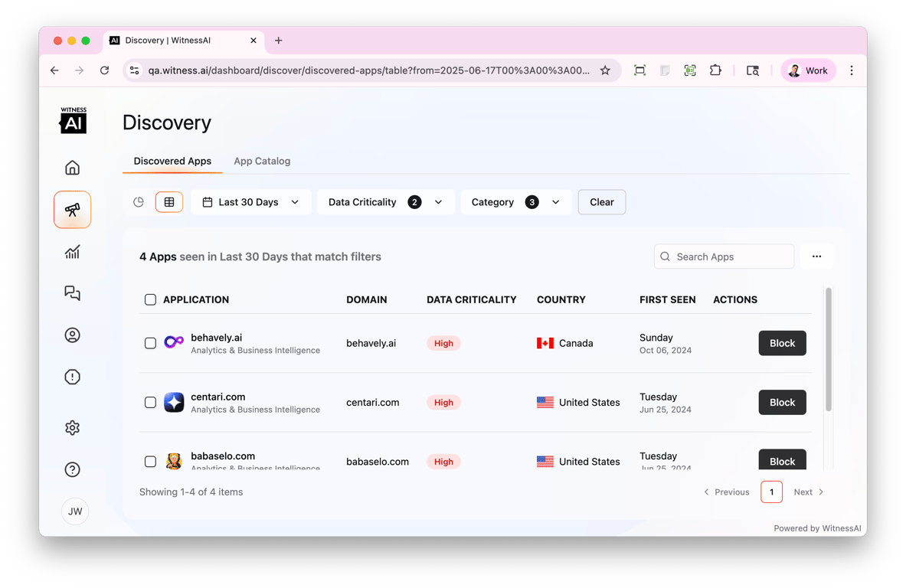Screen dimensions: 906x588
Task: Open the analytics chart icon in sidebar
Action: [x=72, y=252]
